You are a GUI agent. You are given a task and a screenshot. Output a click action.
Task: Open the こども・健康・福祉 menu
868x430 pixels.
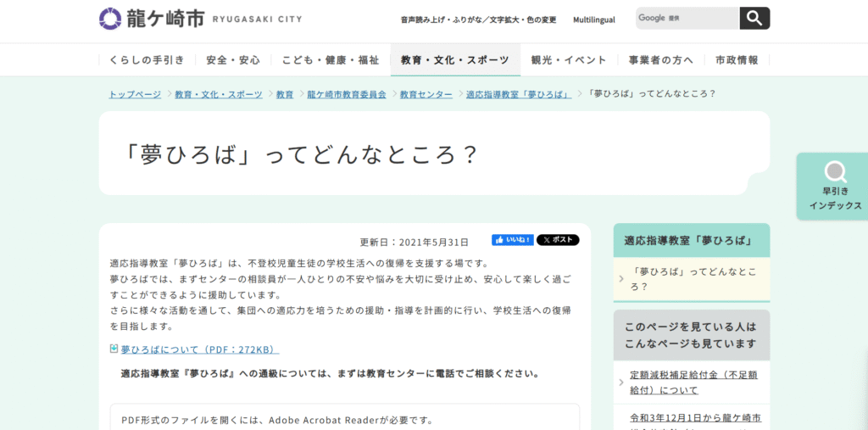(x=331, y=60)
